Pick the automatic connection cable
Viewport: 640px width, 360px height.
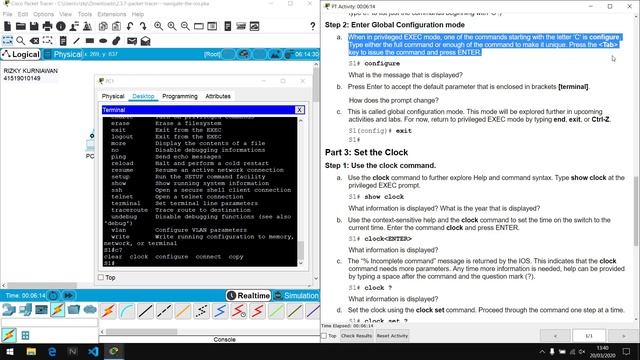coord(109,311)
